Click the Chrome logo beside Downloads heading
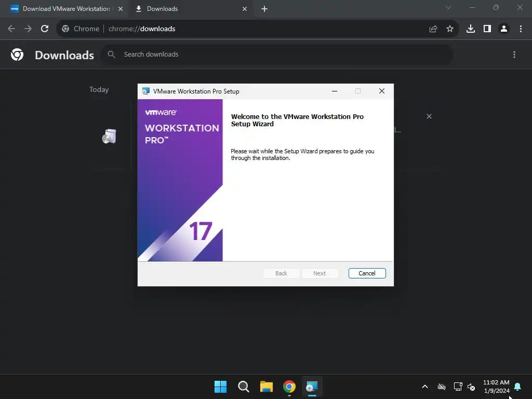The height and width of the screenshot is (399, 532). click(x=17, y=54)
